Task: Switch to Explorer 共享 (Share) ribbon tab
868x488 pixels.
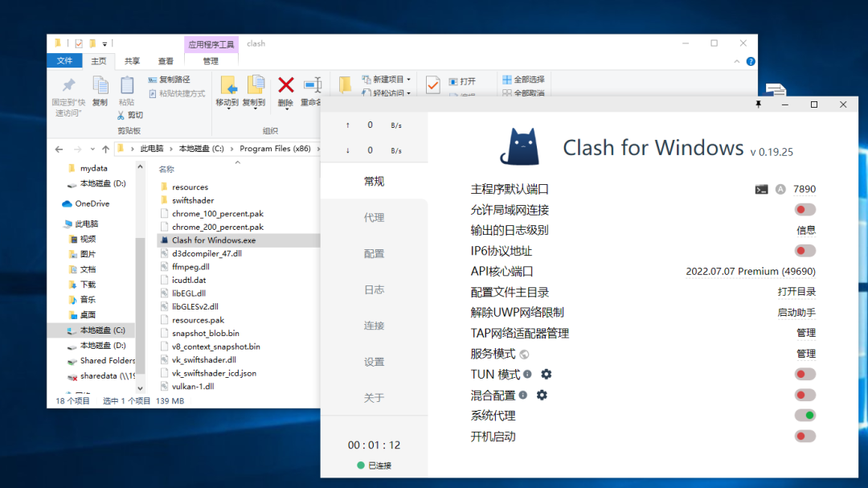Action: coord(133,61)
